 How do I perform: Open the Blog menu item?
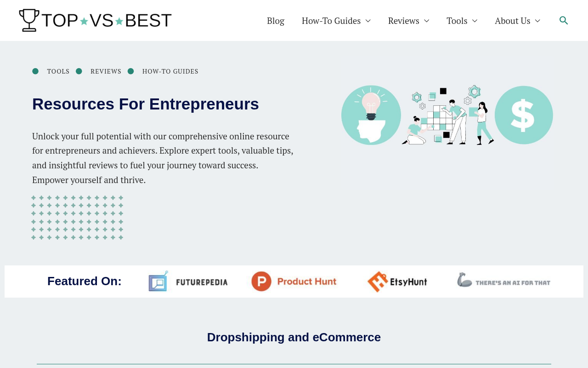click(275, 20)
